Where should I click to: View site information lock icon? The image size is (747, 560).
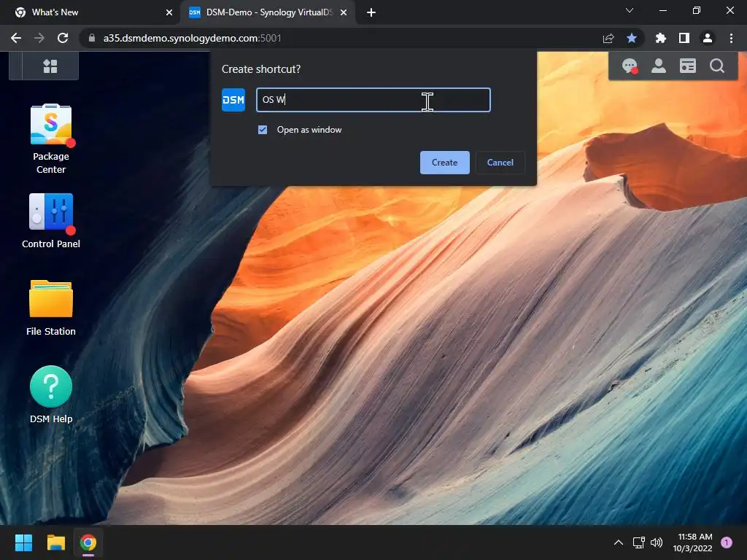92,38
